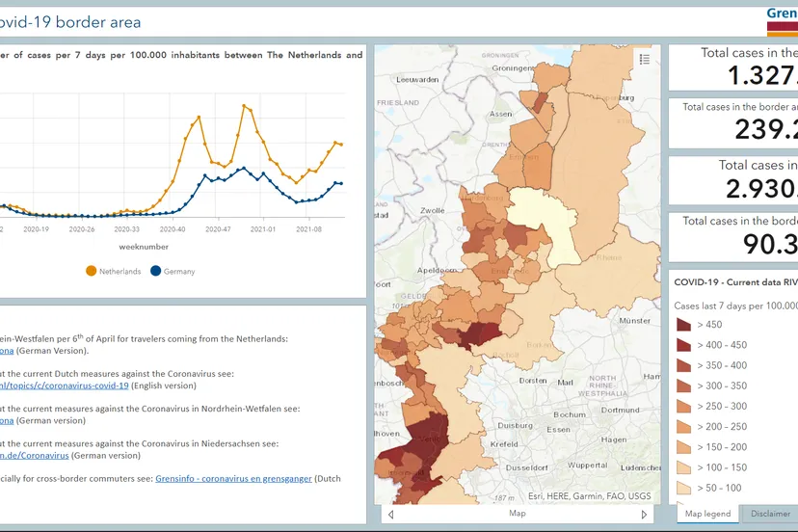Click the > 450 legend color swatch
The height and width of the screenshot is (532, 798).
683,325
